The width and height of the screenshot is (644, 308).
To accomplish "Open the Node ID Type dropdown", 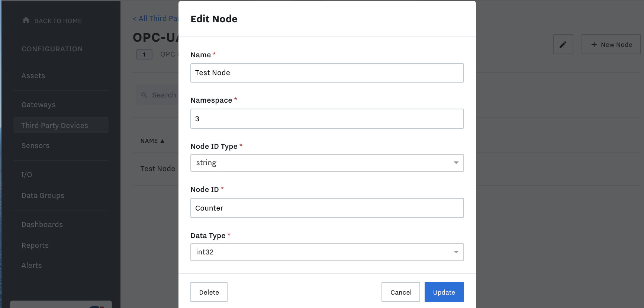I will (327, 163).
